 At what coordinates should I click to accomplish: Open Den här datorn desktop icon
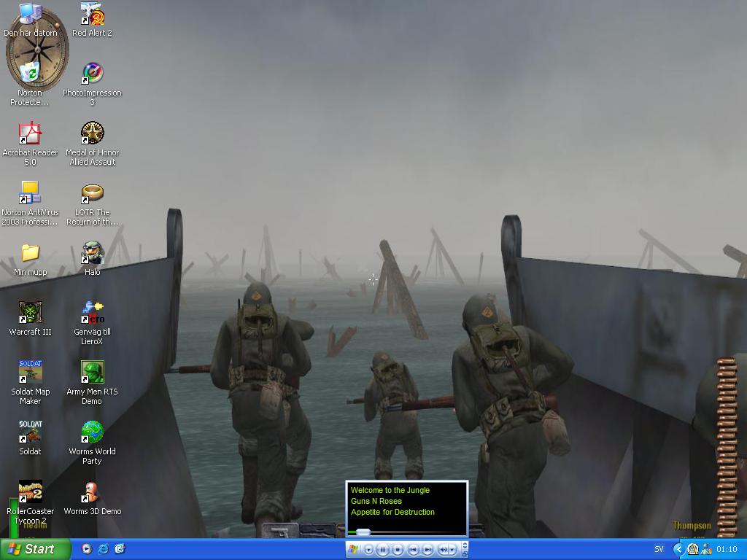[x=31, y=19]
